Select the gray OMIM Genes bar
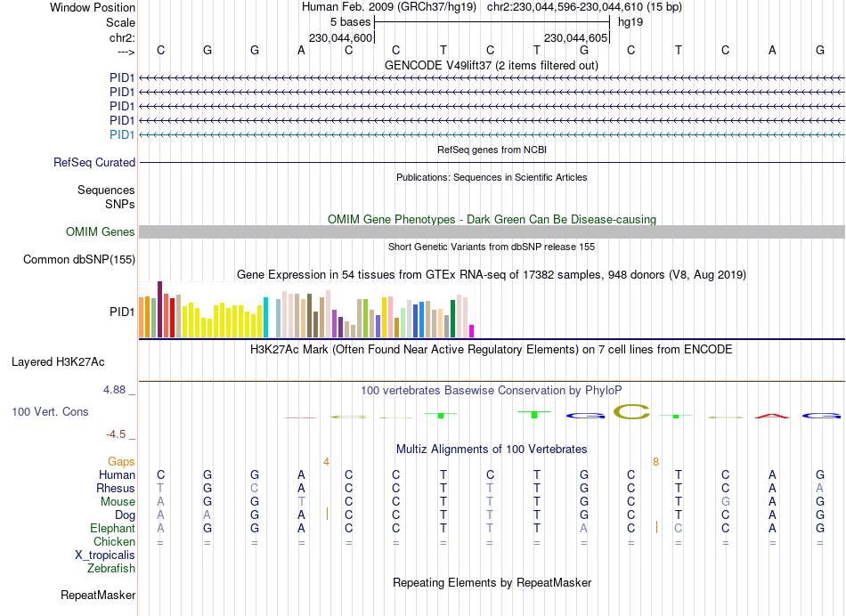This screenshot has height=616, width=846. (492, 232)
